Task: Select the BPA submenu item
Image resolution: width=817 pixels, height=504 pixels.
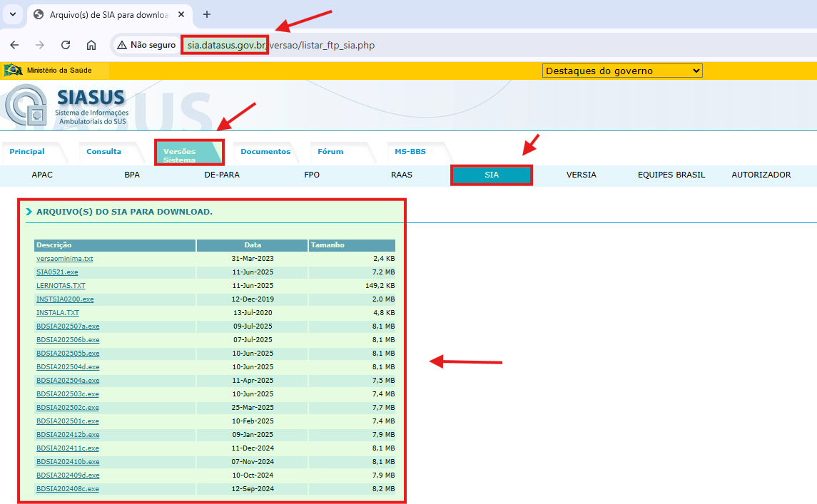Action: coord(132,175)
